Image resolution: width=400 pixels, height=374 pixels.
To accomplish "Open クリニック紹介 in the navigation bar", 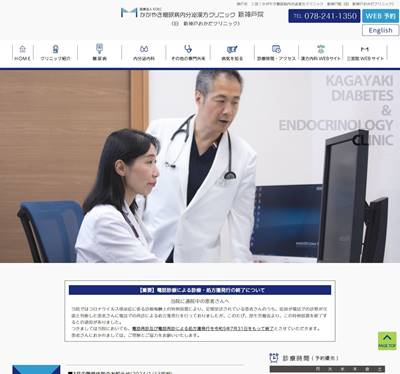I will [55, 53].
